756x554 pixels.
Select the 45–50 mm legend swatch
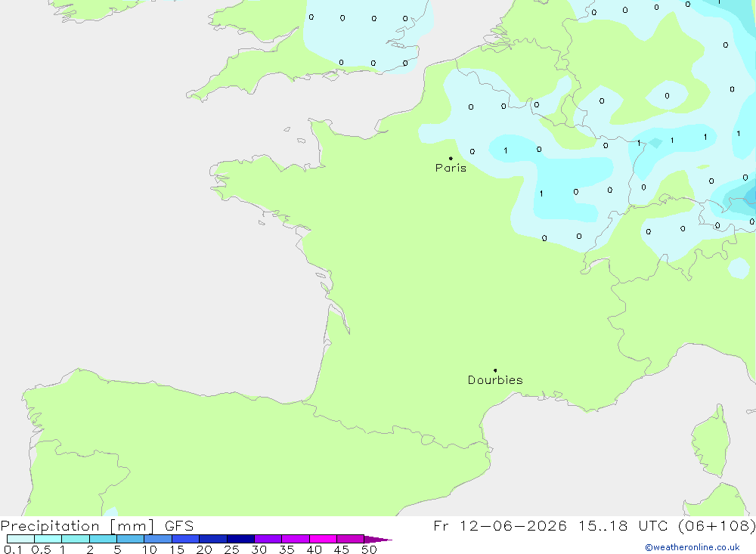coord(351,539)
